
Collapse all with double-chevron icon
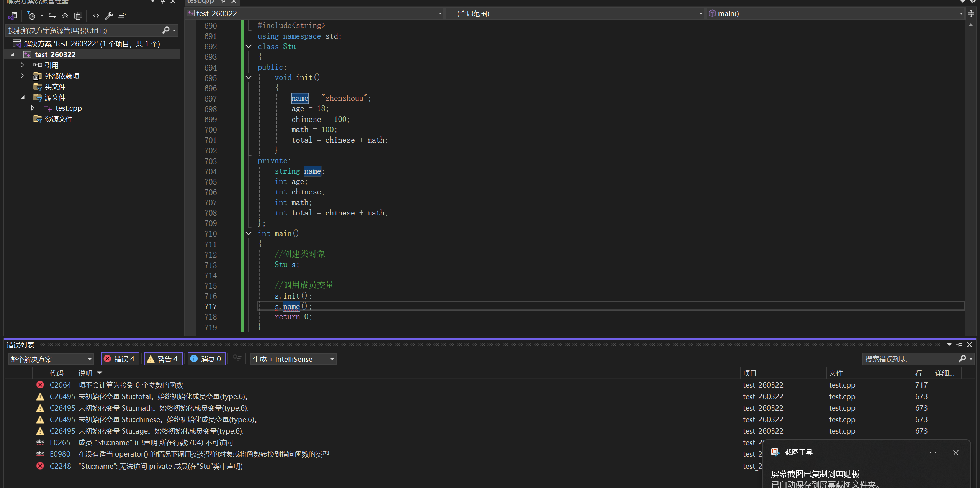[65, 16]
